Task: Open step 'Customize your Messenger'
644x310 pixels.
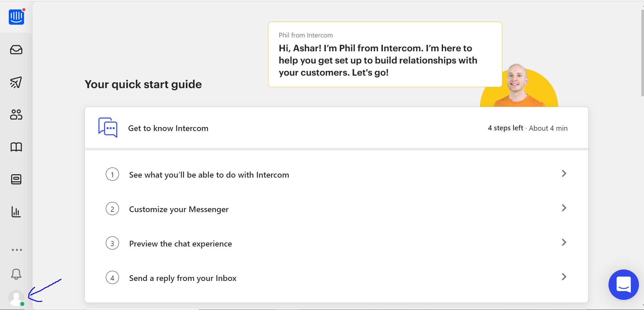Action: [336, 209]
